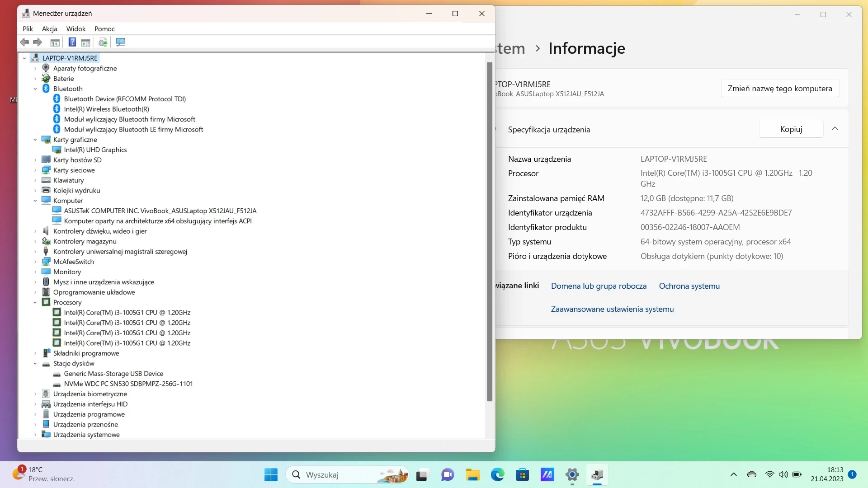Open Microsoft Store from the taskbar
The height and width of the screenshot is (488, 868).
[523, 474]
